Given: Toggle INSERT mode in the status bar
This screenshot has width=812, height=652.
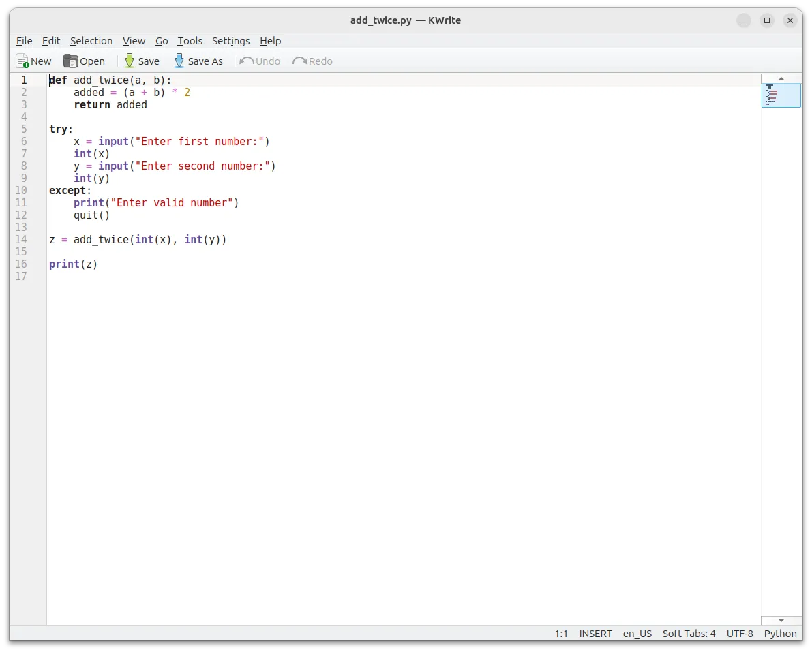Looking at the screenshot, I should (595, 634).
